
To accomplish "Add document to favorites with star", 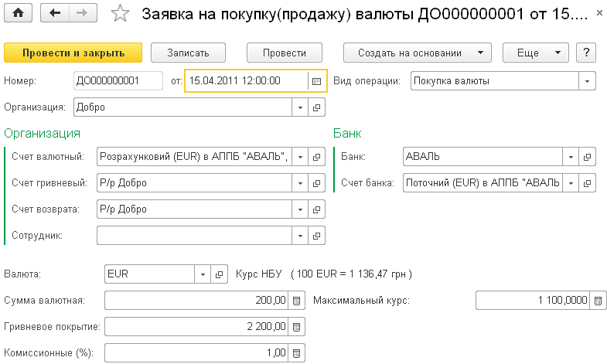I will coord(120,14).
